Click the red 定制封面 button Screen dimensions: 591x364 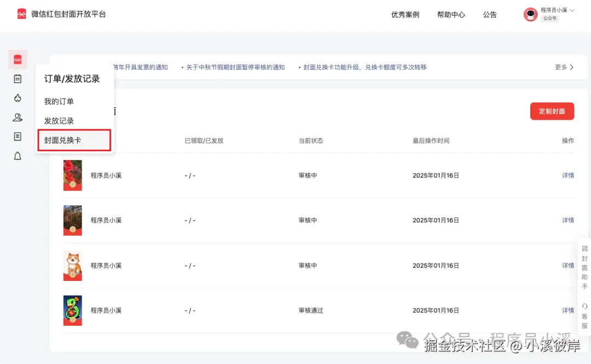click(x=552, y=111)
